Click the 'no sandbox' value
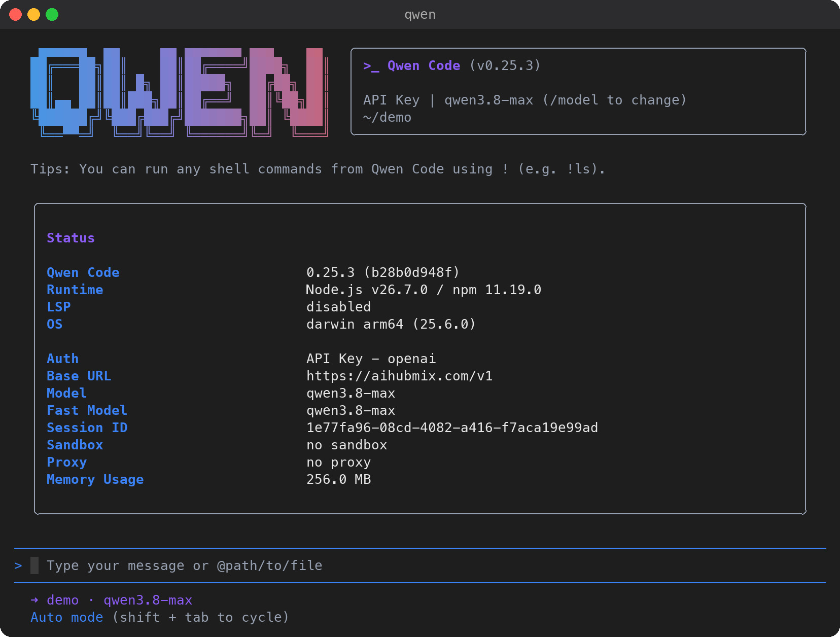The height and width of the screenshot is (637, 840). click(x=346, y=445)
